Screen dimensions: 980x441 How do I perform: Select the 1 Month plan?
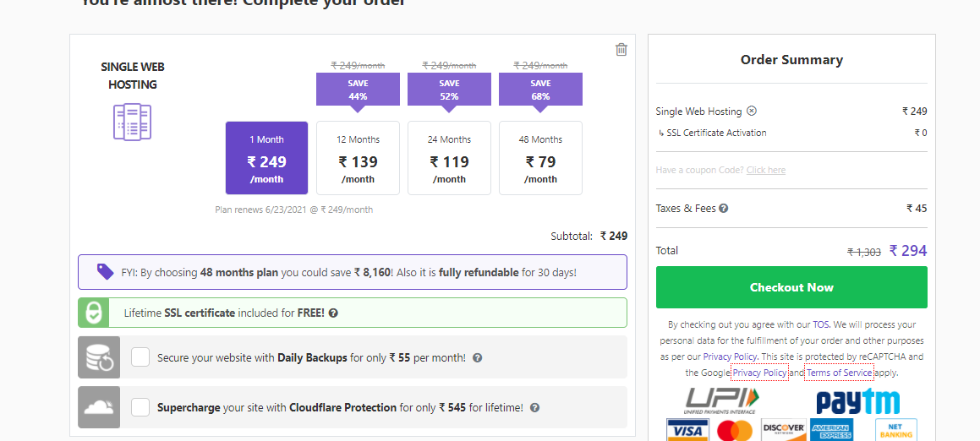point(266,158)
